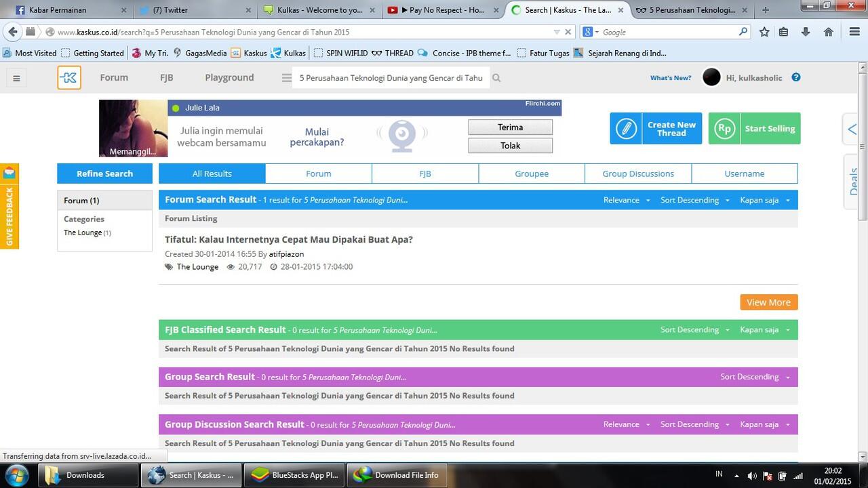Click the browser back arrow button

[12, 32]
